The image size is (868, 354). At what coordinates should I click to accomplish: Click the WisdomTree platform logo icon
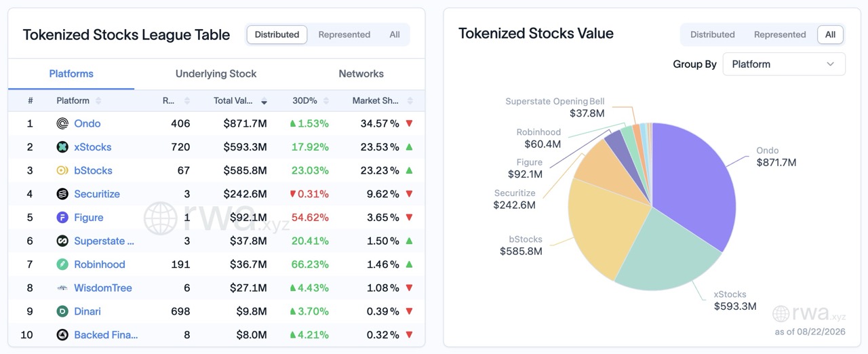coord(62,288)
